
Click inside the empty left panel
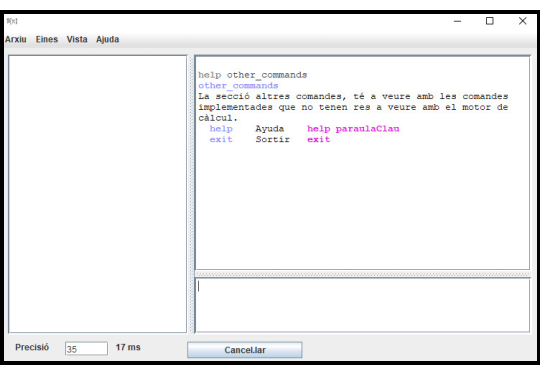[x=98, y=194]
